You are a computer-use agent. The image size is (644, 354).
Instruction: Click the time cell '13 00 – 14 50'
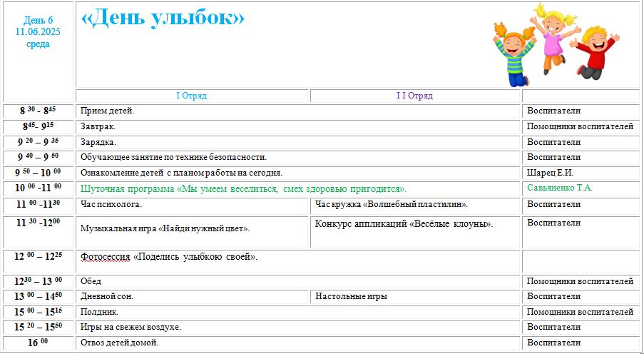coord(39,297)
